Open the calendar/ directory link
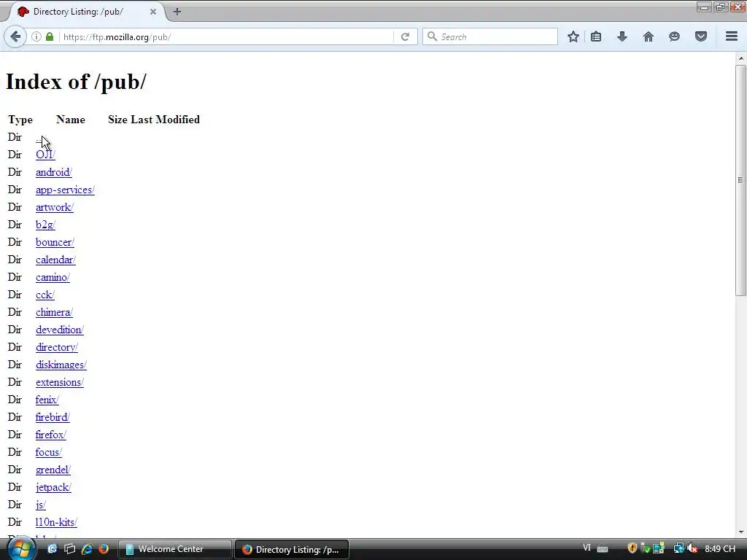Image resolution: width=747 pixels, height=560 pixels. [55, 260]
